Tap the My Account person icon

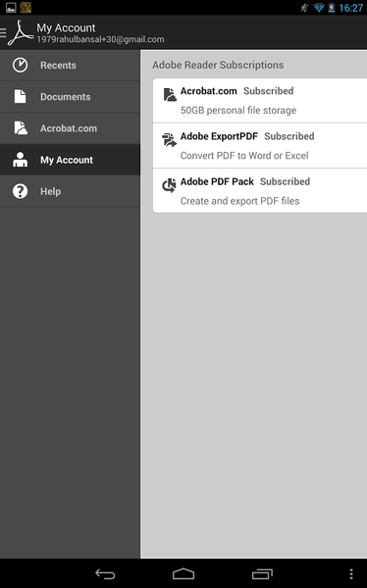tap(20, 160)
